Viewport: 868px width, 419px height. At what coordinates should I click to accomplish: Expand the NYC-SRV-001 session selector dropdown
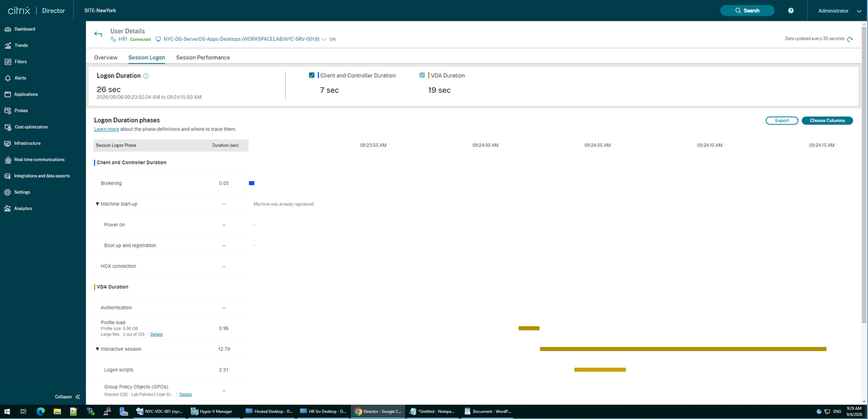click(324, 39)
